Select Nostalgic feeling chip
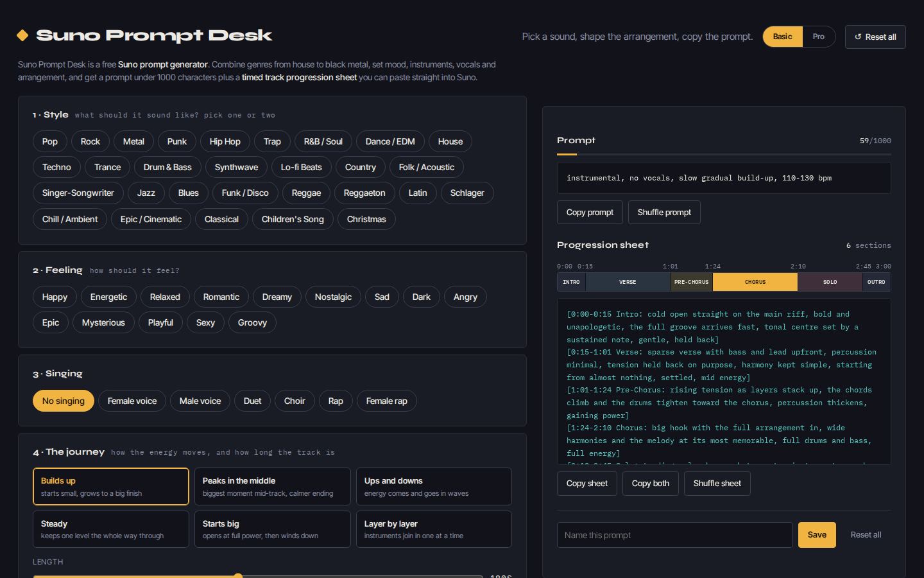This screenshot has width=924, height=578. 333,297
